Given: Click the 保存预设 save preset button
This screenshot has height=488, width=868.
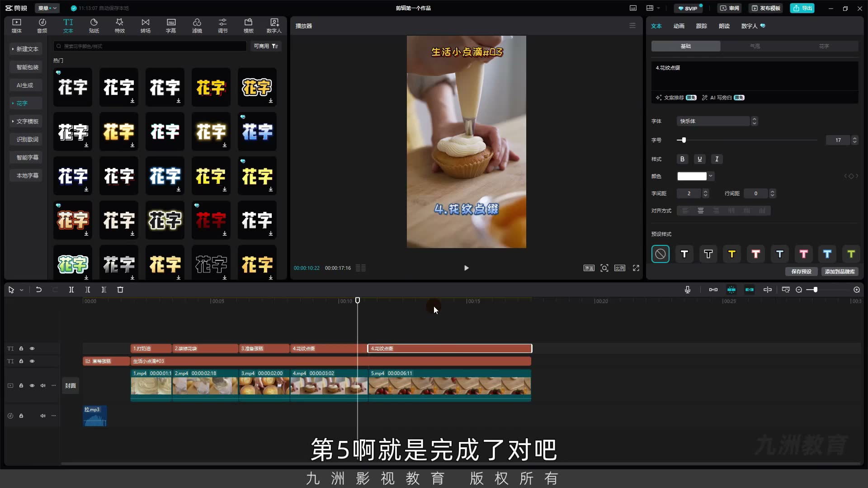Looking at the screenshot, I should tap(801, 272).
